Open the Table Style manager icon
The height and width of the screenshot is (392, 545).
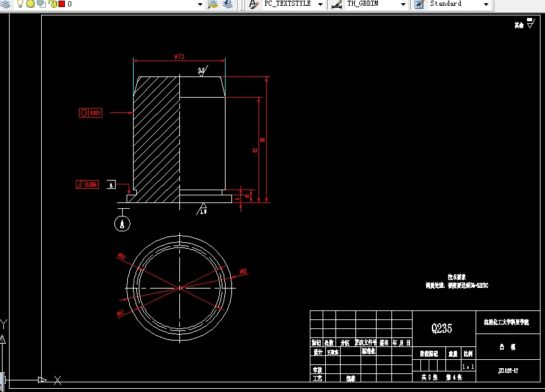[419, 4]
